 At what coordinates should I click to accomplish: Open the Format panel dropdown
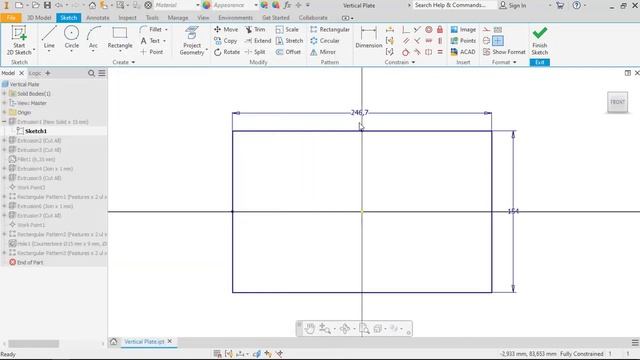[504, 62]
